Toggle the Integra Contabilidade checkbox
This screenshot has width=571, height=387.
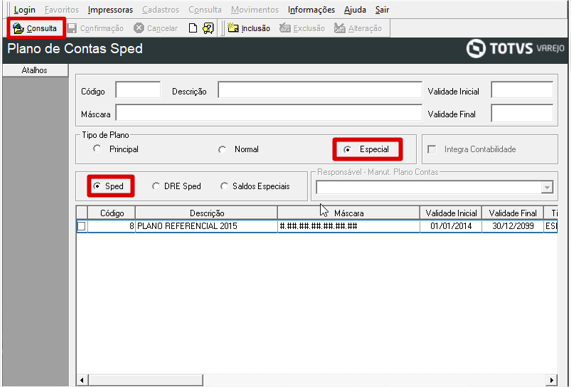[x=432, y=149]
